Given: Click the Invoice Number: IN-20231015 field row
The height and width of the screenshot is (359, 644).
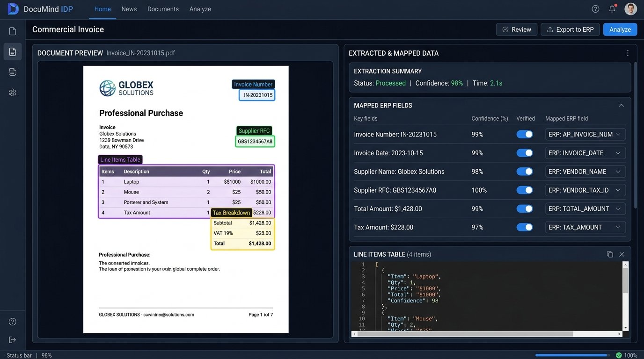Looking at the screenshot, I should click(490, 134).
